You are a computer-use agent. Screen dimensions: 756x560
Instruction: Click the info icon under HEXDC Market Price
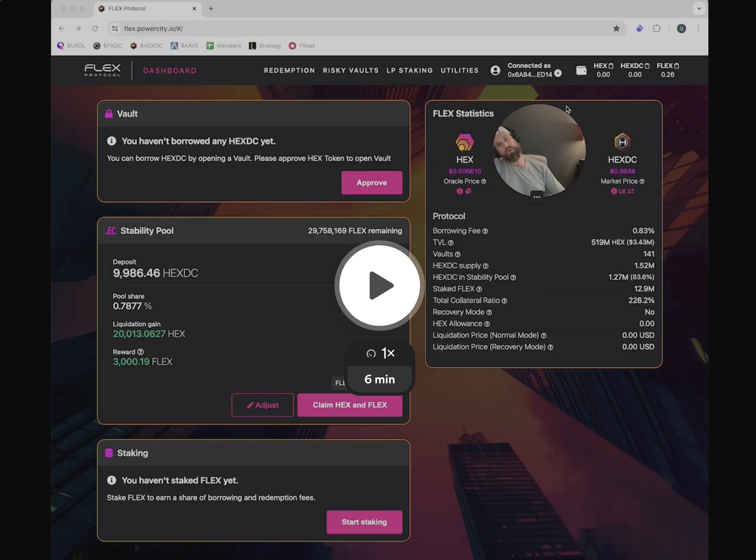[x=614, y=191]
